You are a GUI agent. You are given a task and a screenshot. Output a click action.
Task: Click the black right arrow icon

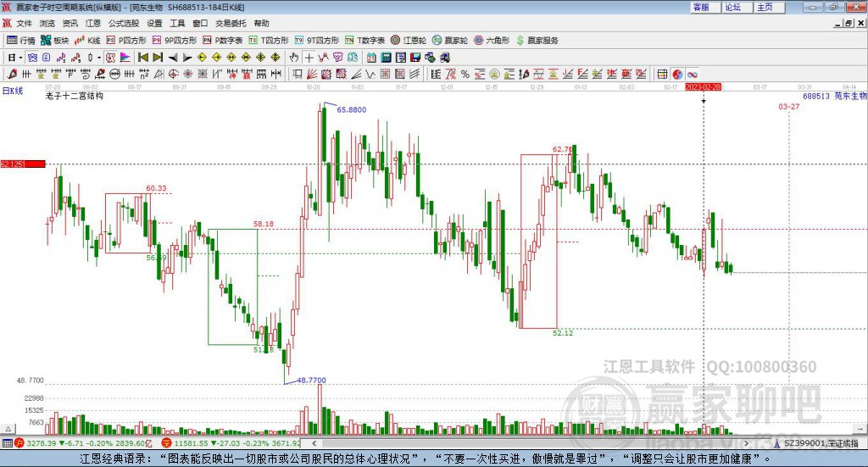coord(187,57)
